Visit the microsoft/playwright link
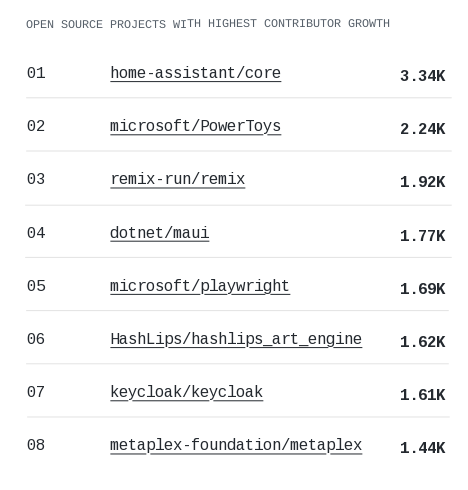Image resolution: width=468 pixels, height=490 pixels. (x=200, y=286)
